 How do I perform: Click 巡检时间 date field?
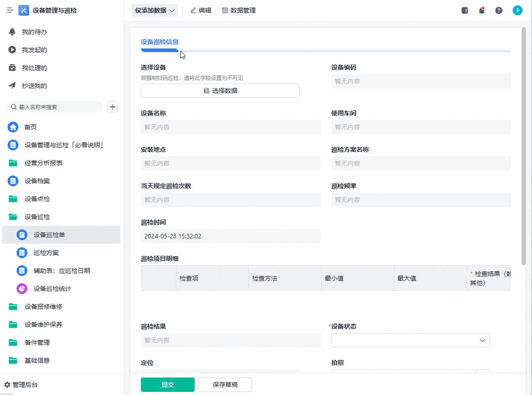coord(231,236)
